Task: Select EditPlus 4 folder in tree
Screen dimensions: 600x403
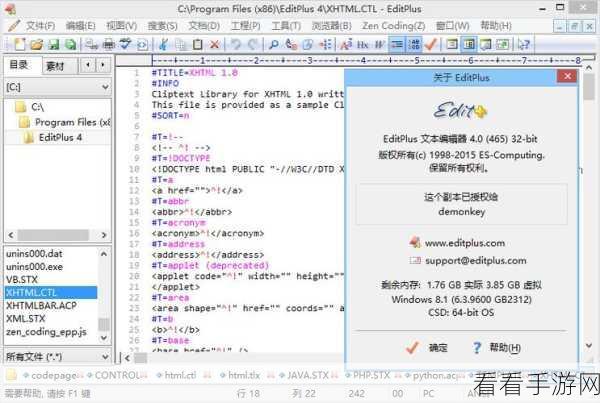Action: (60, 137)
